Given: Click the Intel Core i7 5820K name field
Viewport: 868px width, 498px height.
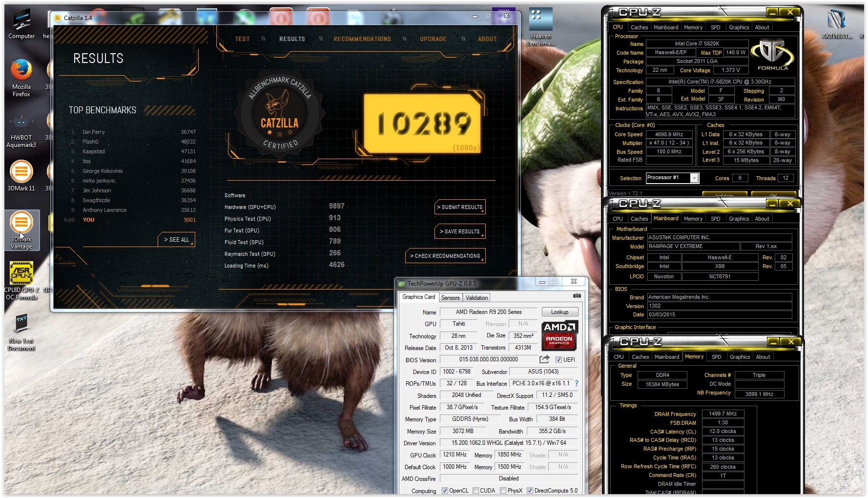Looking at the screenshot, I should tap(697, 43).
